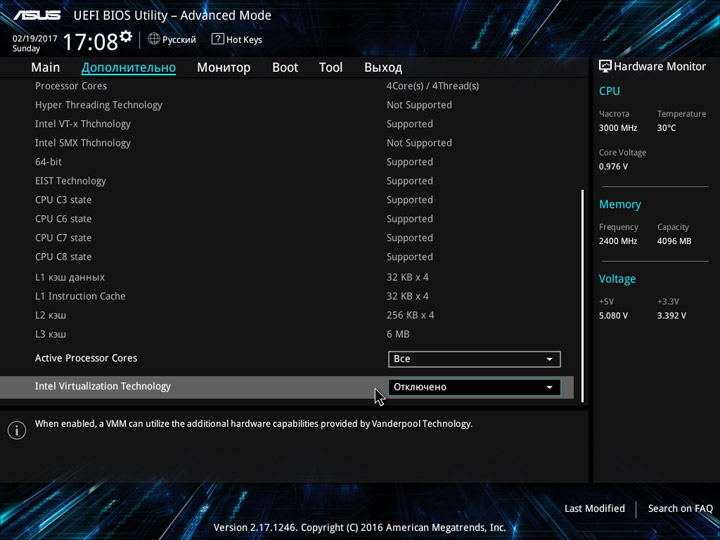
Task: Click the Intel VT-x Thchnology label
Action: click(83, 124)
